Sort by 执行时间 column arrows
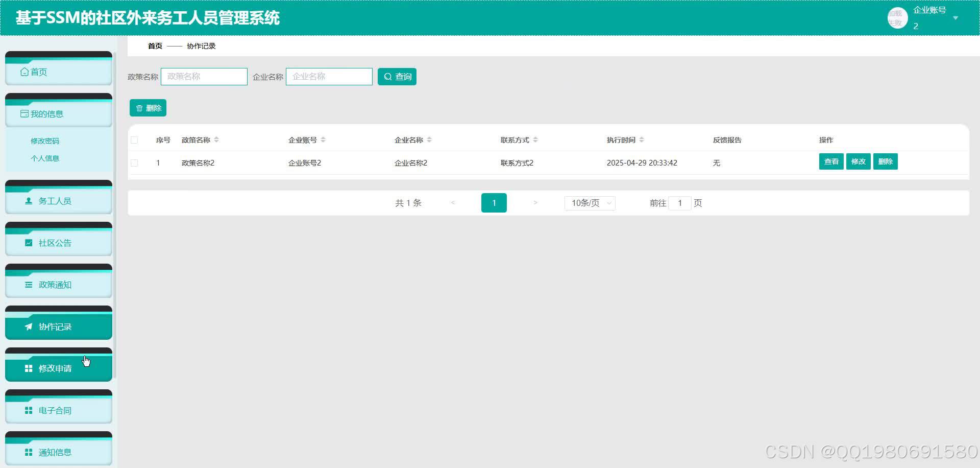 click(642, 139)
